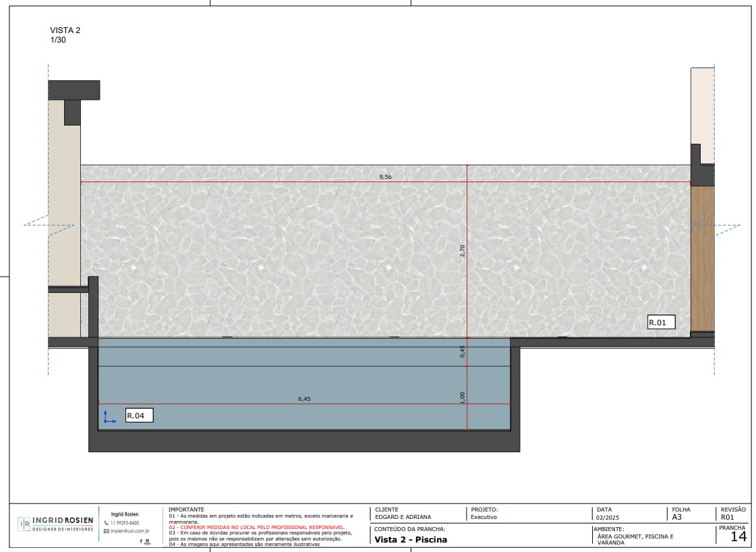The height and width of the screenshot is (552, 756).
Task: Click the 1,00 depth dimension label
Action: [x=462, y=397]
